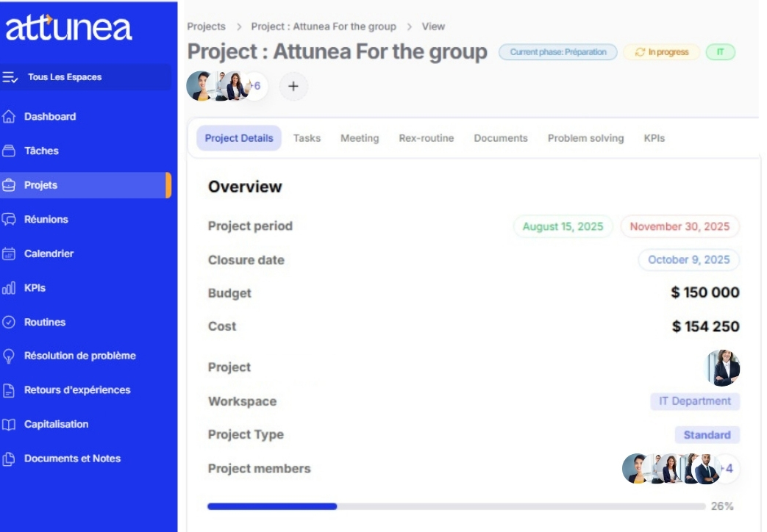Expand the Tous Les Espaces selector
This screenshot has width=767, height=532.
(85, 77)
